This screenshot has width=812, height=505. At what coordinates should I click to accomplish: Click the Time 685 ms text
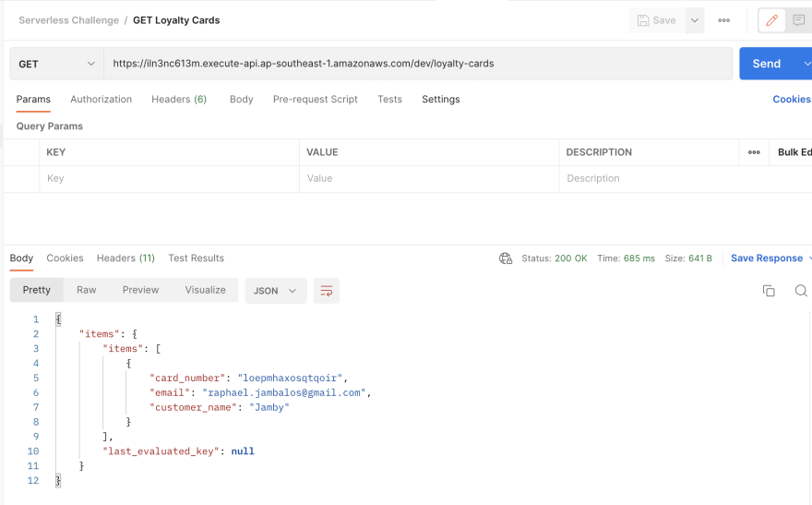click(x=627, y=258)
